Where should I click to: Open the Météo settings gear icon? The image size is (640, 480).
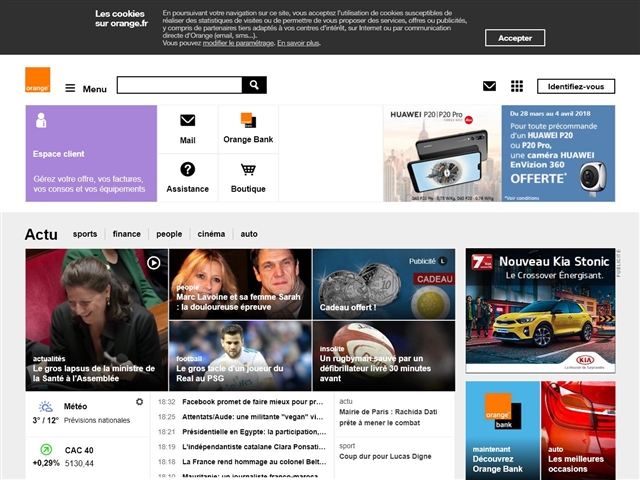pos(139,402)
